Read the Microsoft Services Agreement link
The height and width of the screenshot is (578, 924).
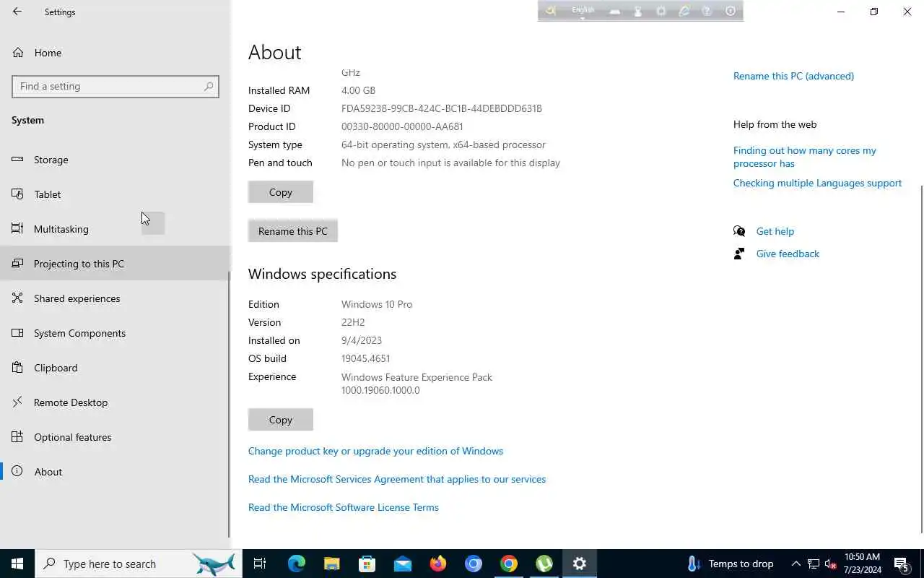tap(397, 479)
